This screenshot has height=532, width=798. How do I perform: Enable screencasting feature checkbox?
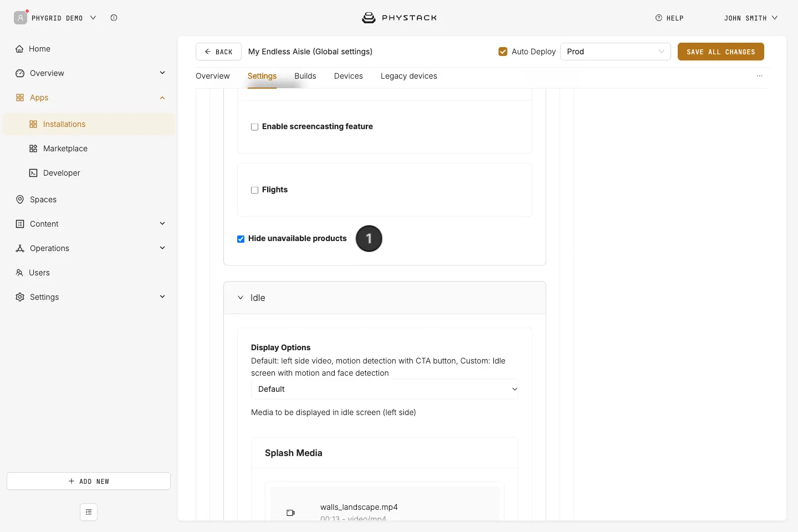point(255,127)
